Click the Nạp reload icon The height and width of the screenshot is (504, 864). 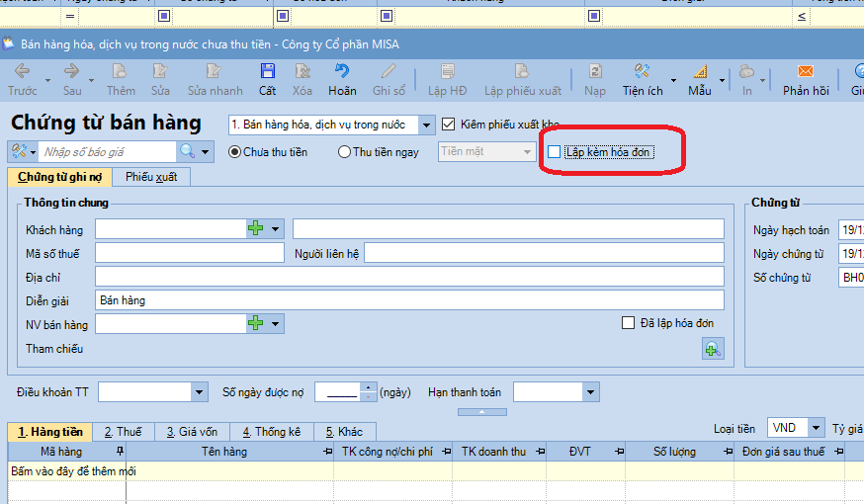coord(595,71)
